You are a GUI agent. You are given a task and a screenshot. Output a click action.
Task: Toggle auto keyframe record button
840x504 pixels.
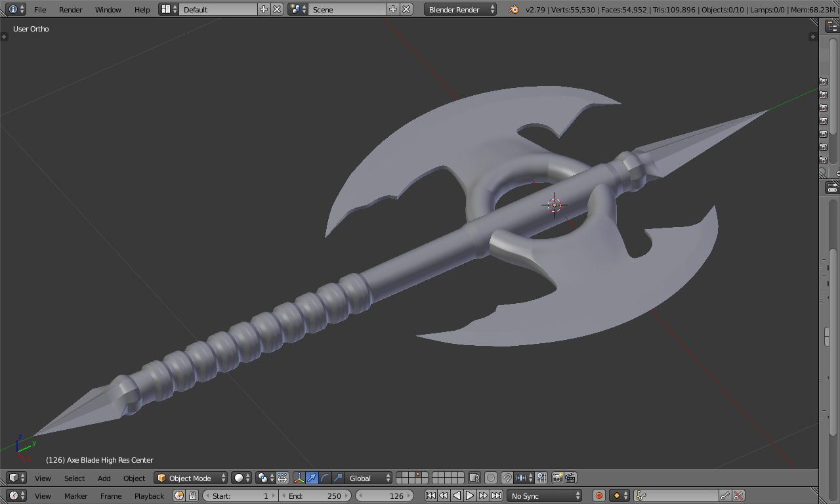598,495
